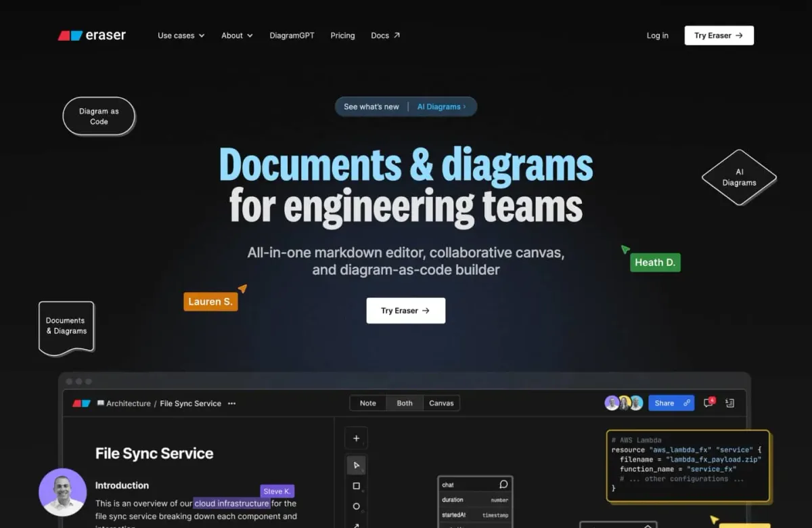Open the AI Diagrams announcement link

point(441,106)
